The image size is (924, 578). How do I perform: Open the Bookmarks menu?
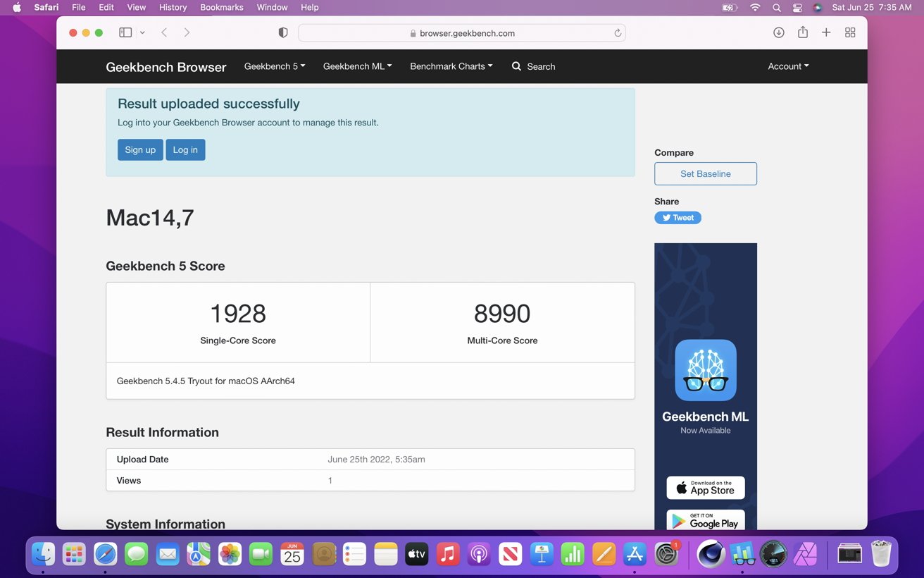click(222, 7)
